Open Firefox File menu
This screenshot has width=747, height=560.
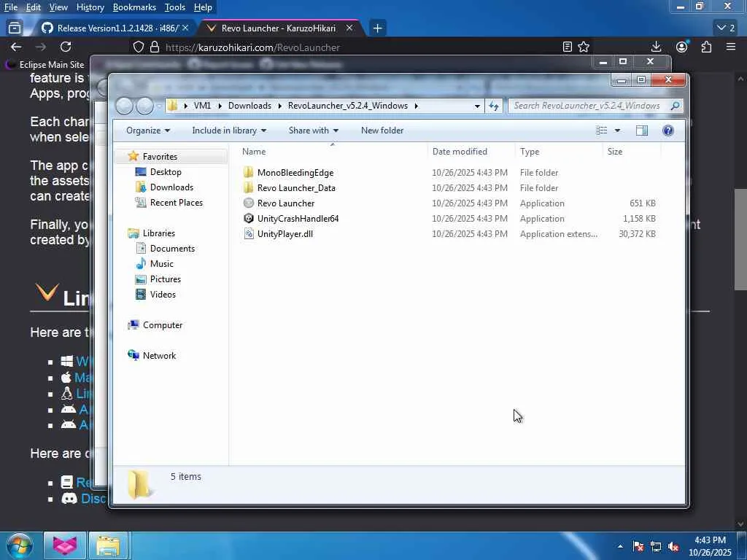(x=11, y=7)
